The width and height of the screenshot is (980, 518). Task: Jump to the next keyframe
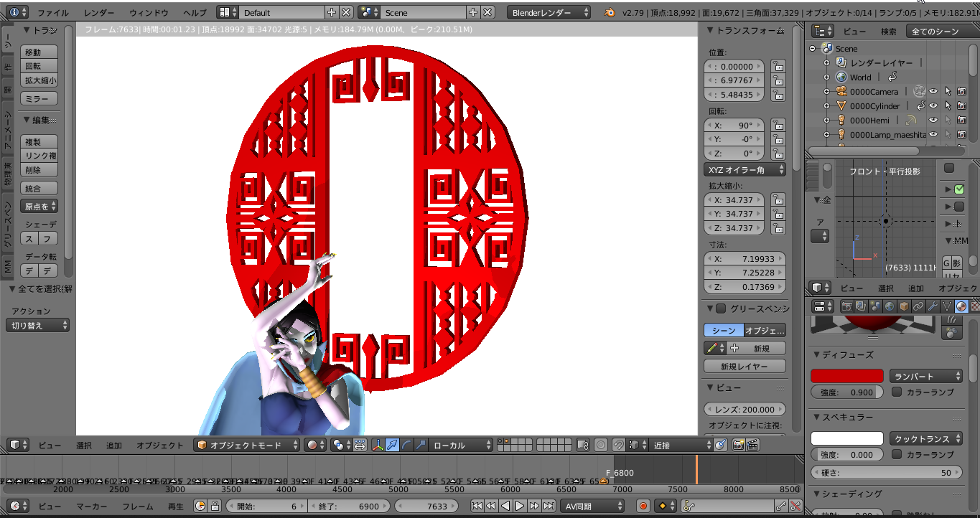pyautogui.click(x=534, y=506)
